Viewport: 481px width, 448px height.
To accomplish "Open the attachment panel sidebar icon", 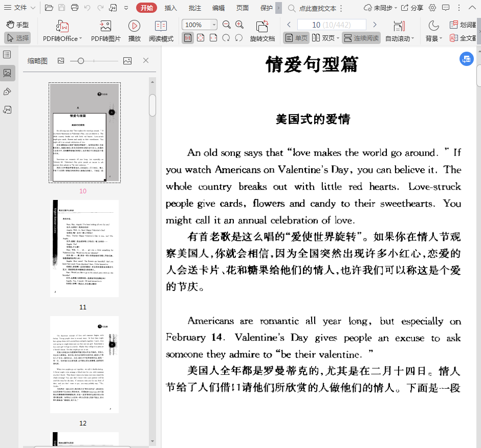I will (7, 110).
